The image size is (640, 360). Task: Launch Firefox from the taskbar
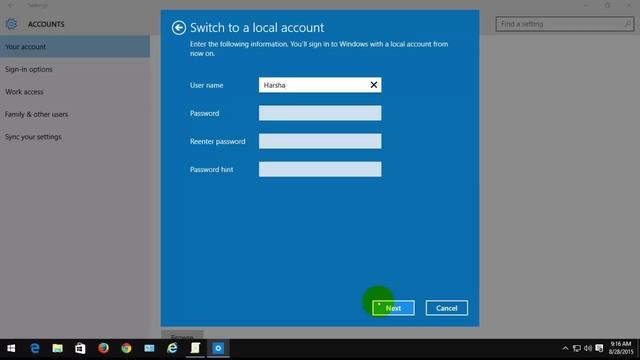[103, 348]
